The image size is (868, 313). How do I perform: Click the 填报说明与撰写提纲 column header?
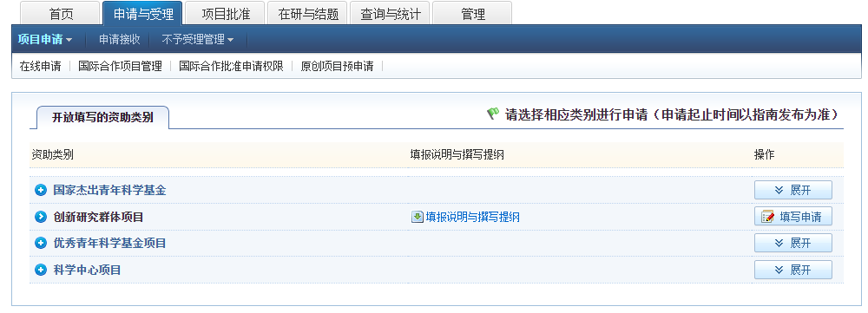(457, 155)
